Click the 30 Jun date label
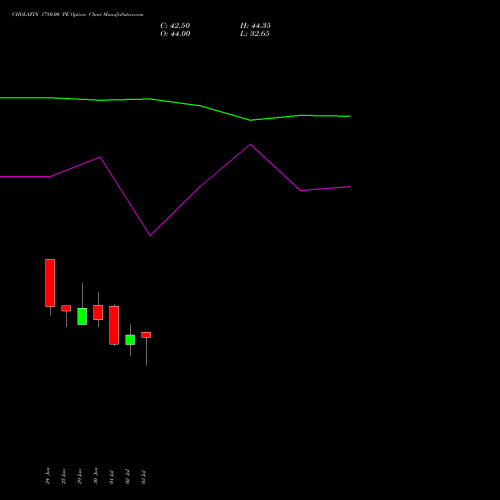This screenshot has height=500, width=500. 96,476
